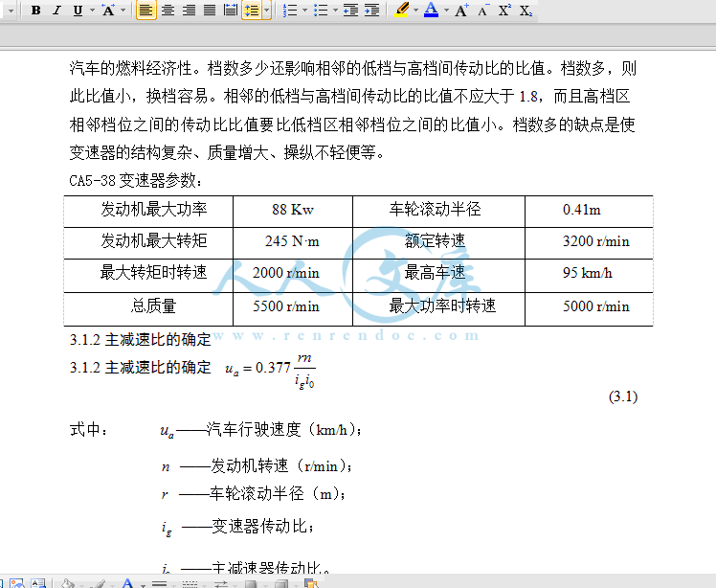The height and width of the screenshot is (588, 716).
Task: Shrink font size with A- icon
Action: click(483, 10)
